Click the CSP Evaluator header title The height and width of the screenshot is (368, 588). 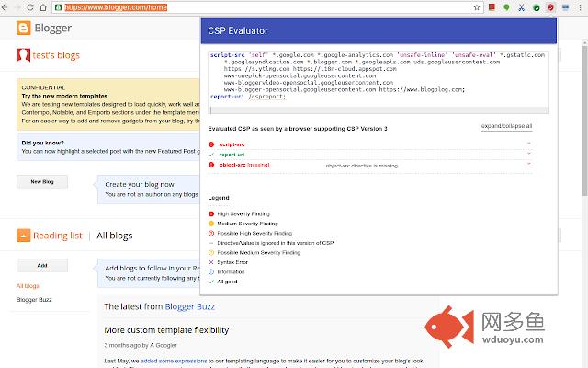(x=238, y=30)
